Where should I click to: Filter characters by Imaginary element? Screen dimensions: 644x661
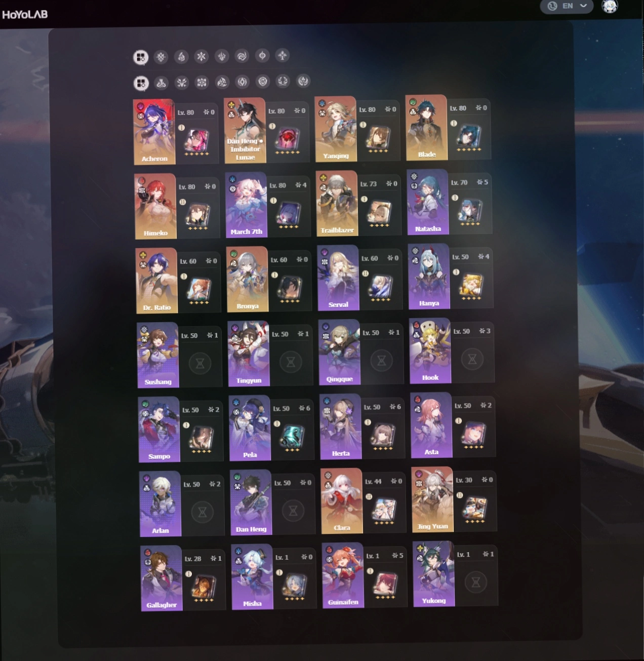pyautogui.click(x=283, y=55)
